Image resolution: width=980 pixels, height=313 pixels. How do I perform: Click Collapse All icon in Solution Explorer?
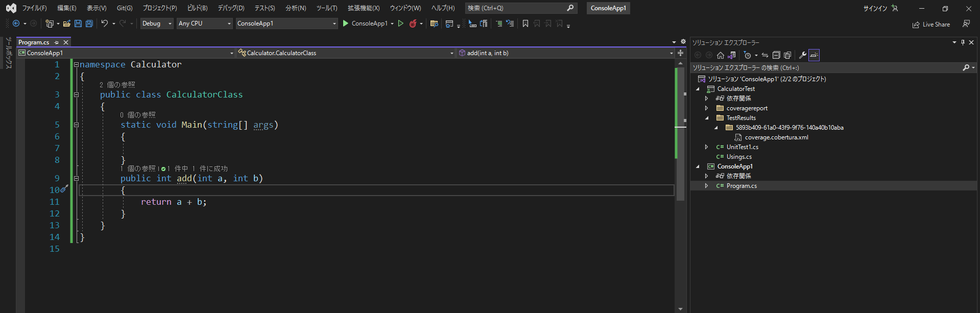pyautogui.click(x=776, y=55)
